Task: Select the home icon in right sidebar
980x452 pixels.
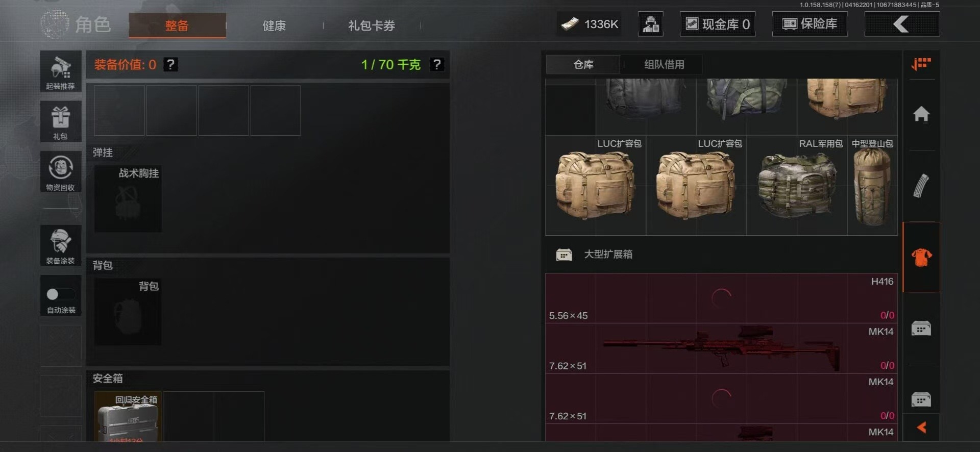Action: [921, 114]
